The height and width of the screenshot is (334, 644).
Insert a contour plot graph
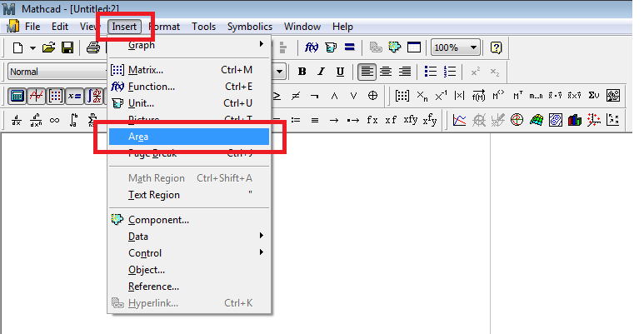[556, 121]
